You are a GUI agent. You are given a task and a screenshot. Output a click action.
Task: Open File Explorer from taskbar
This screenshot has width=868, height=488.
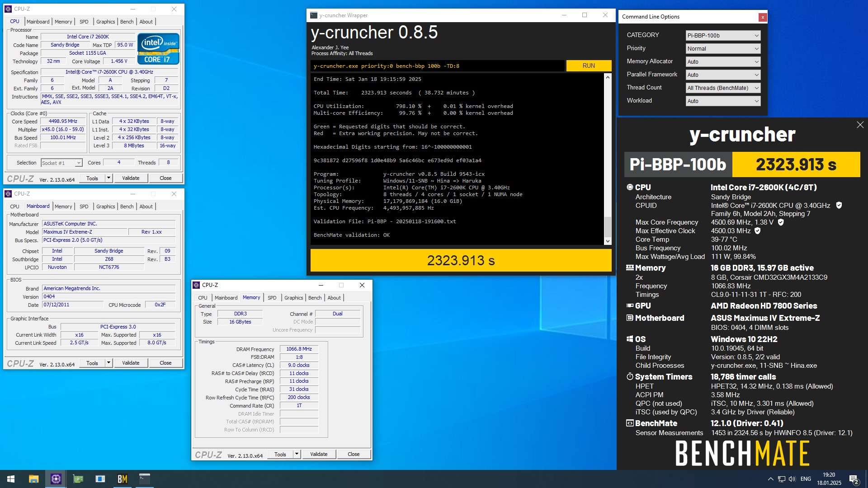point(33,479)
